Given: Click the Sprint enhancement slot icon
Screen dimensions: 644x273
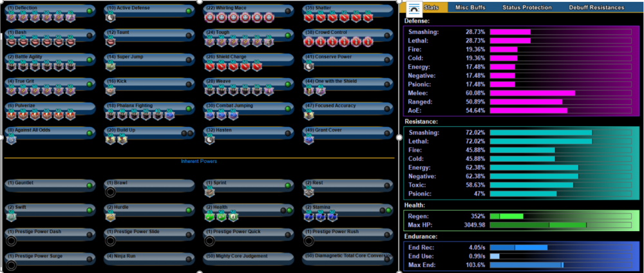Looking at the screenshot, I should [x=210, y=192].
